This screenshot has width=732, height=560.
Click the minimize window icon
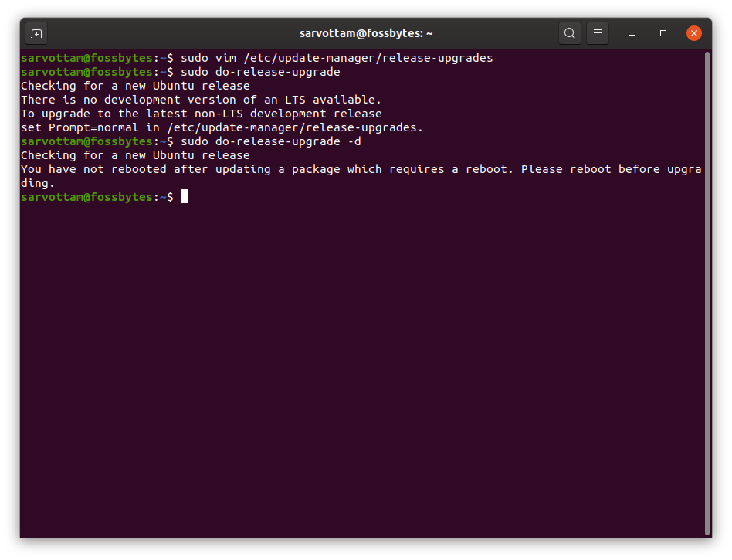coord(632,32)
